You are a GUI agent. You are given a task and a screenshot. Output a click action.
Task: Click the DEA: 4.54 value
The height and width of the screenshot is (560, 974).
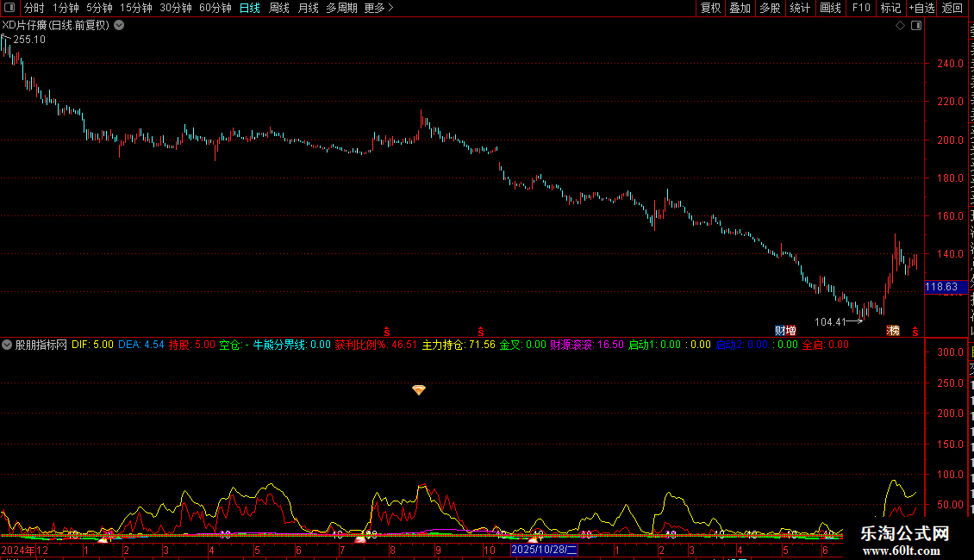(141, 345)
